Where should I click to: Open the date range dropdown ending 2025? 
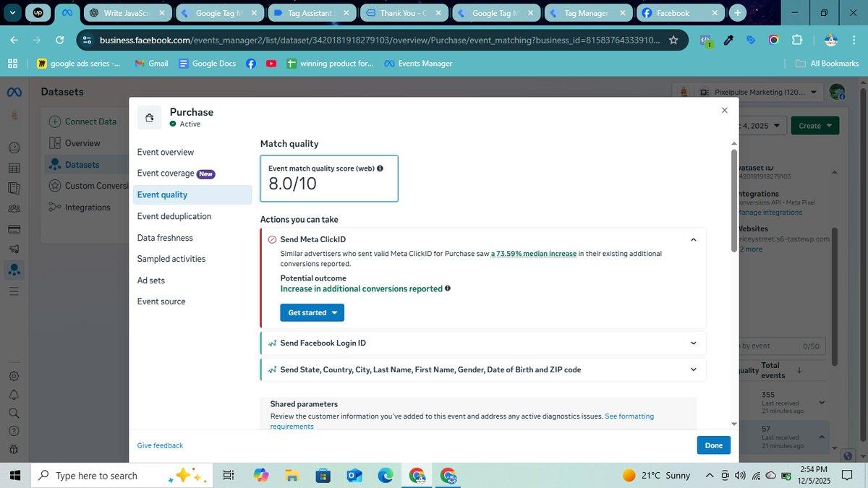(x=761, y=126)
